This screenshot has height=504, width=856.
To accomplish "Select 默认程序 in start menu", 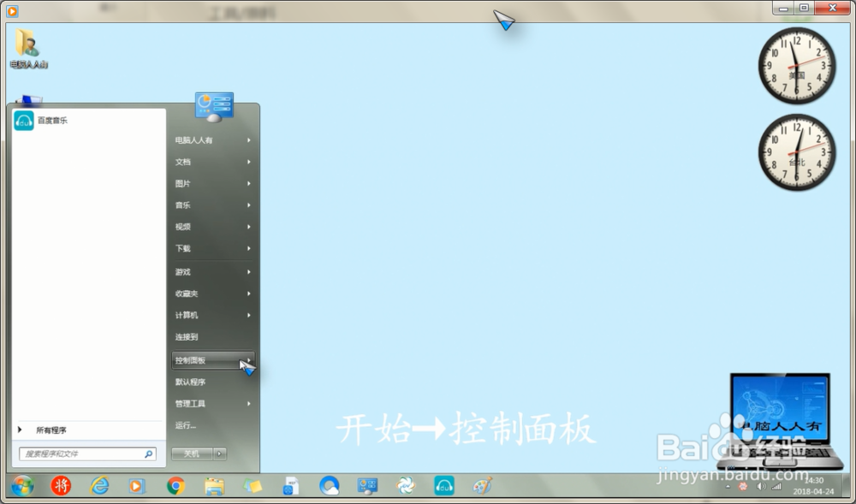I will [213, 382].
